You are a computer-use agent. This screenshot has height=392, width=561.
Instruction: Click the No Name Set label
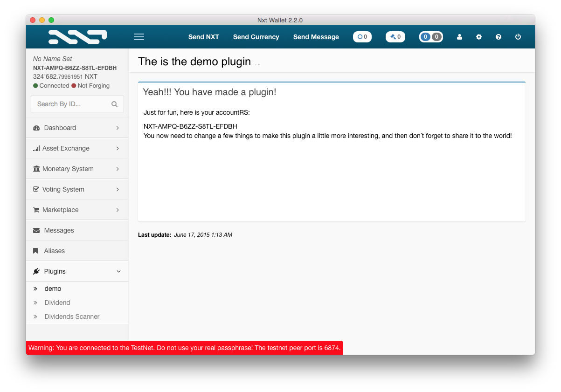pyautogui.click(x=53, y=59)
